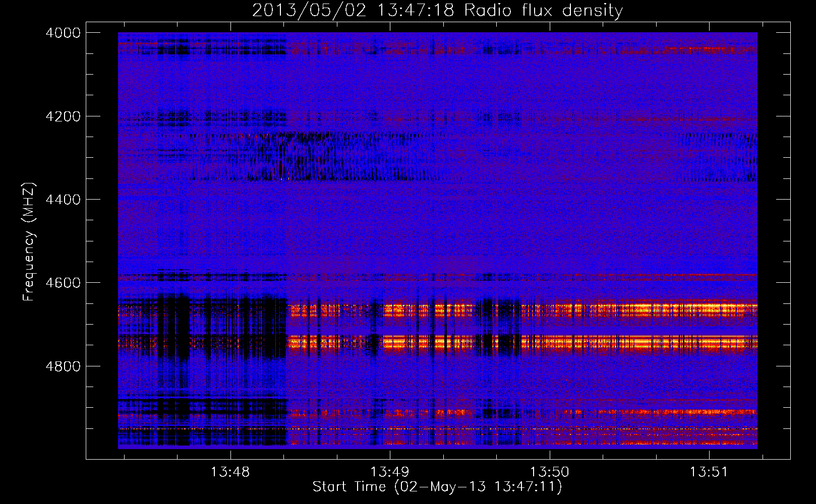Image resolution: width=816 pixels, height=504 pixels.
Task: Click the 13:51 time tick label
Action: pos(709,472)
